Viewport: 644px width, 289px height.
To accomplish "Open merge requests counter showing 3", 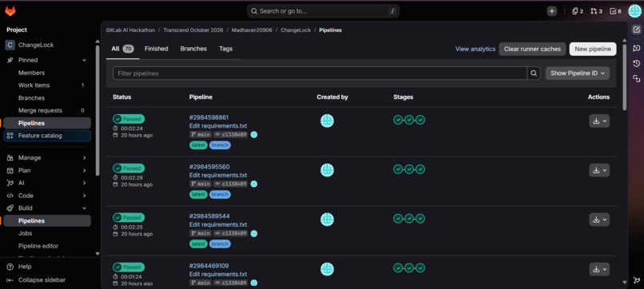I will [596, 11].
